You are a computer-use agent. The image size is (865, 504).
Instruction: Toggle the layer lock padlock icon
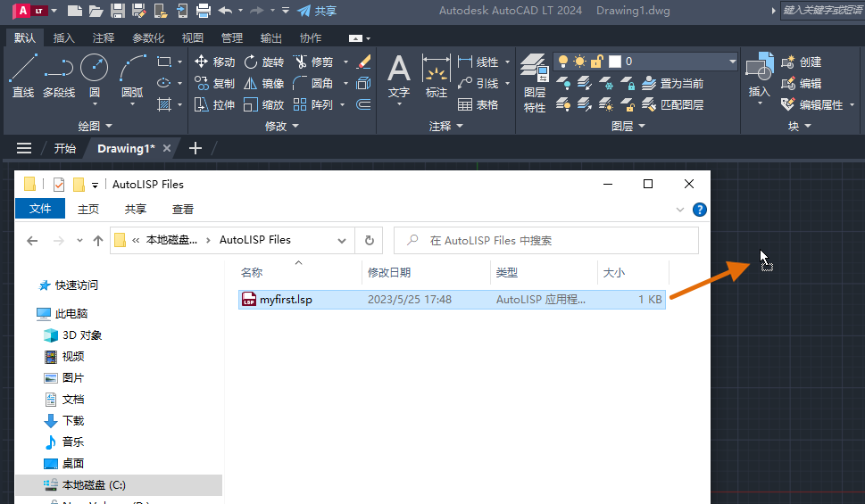[597, 62]
